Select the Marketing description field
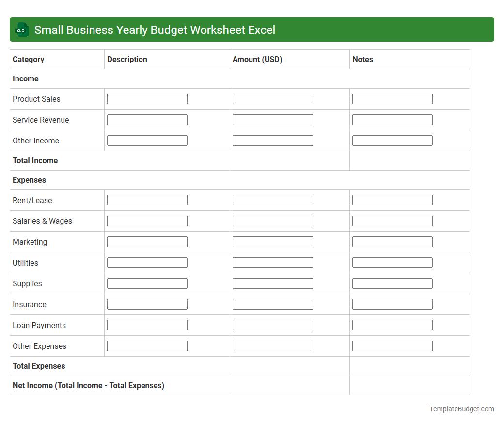This screenshot has height=423, width=504. click(x=147, y=241)
